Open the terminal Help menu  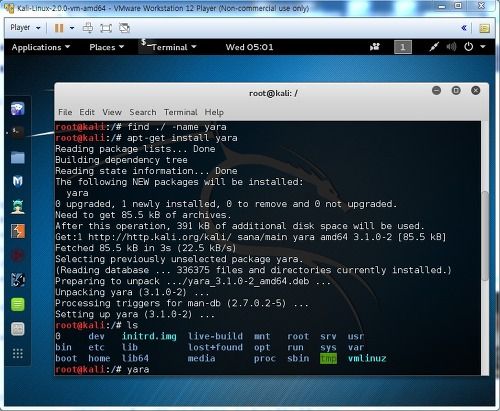coord(214,112)
